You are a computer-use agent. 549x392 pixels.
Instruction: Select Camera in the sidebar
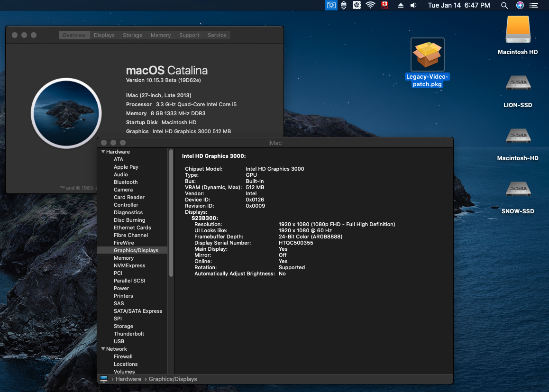123,190
